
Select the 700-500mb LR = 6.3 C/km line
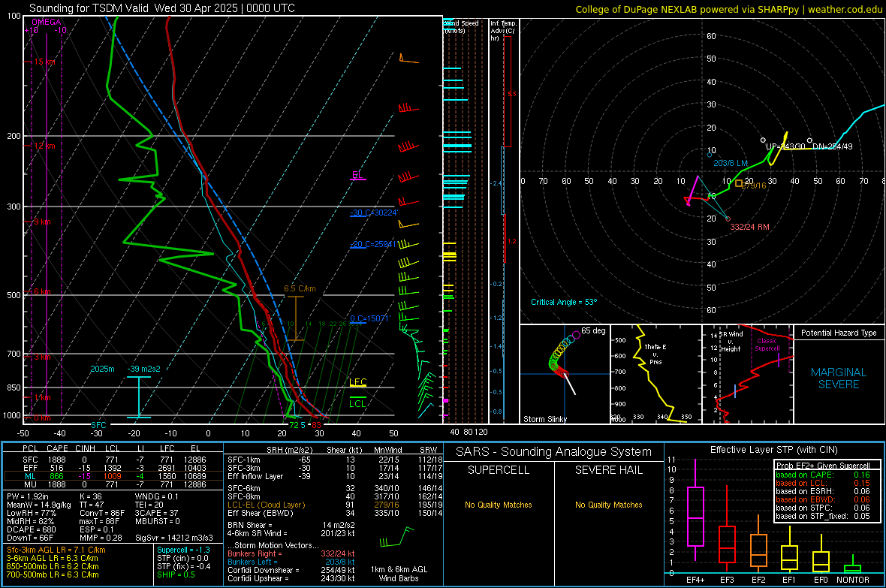coord(53,574)
